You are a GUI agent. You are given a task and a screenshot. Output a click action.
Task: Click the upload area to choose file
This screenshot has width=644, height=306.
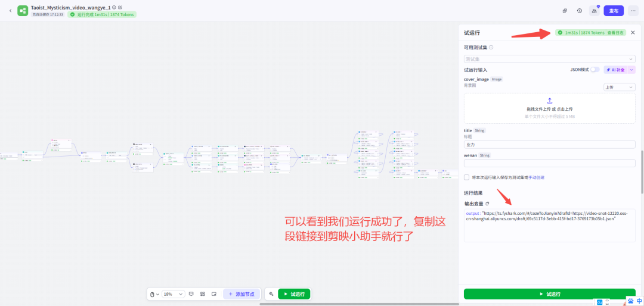pyautogui.click(x=550, y=108)
